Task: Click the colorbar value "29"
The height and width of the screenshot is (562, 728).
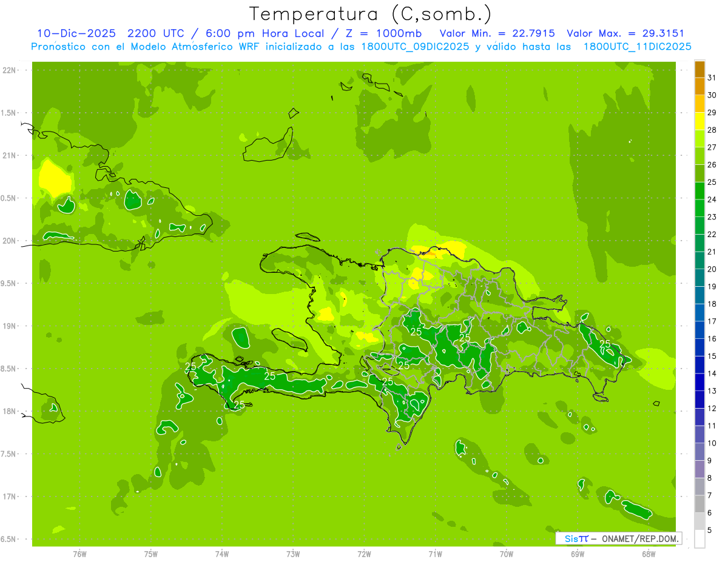Action: coord(712,112)
